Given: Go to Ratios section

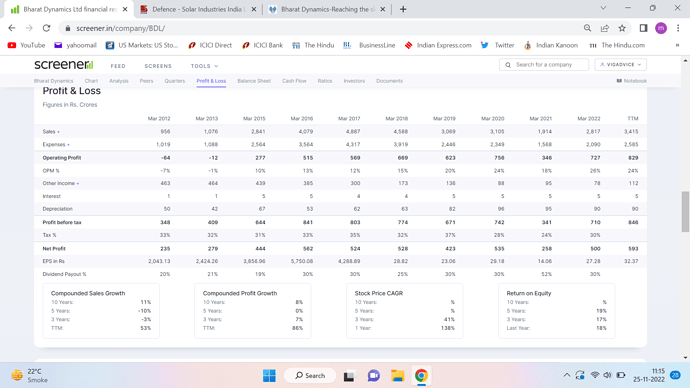Looking at the screenshot, I should tap(325, 81).
